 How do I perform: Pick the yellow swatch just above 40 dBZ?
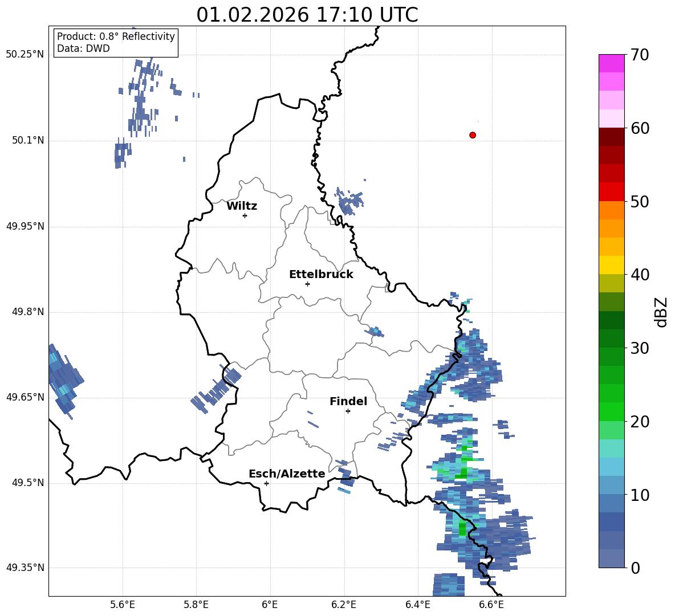point(611,266)
